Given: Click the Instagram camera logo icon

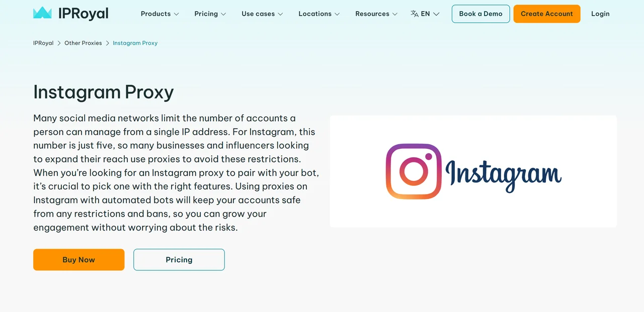Looking at the screenshot, I should (x=413, y=171).
